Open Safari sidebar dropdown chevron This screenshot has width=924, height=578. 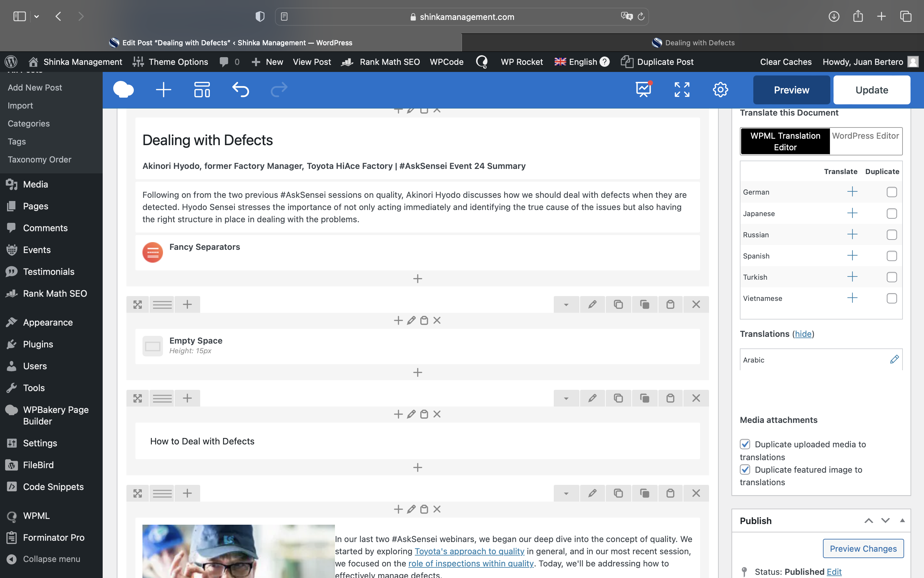[36, 16]
